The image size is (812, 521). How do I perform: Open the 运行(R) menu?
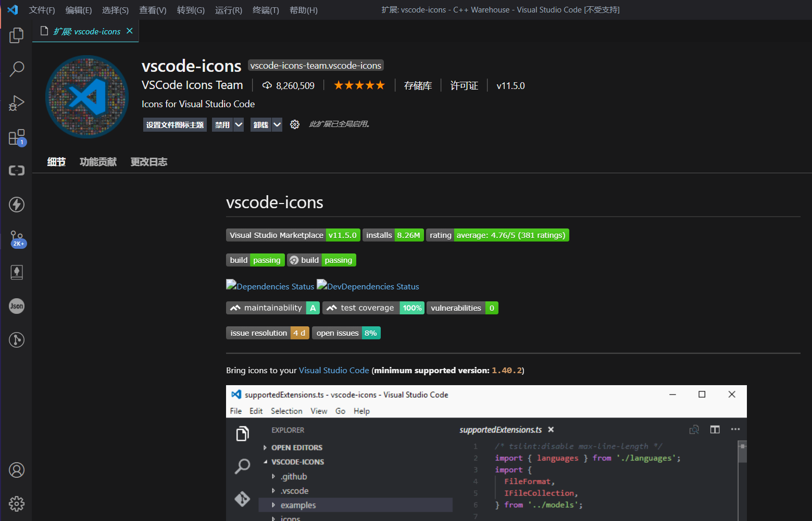pos(229,10)
